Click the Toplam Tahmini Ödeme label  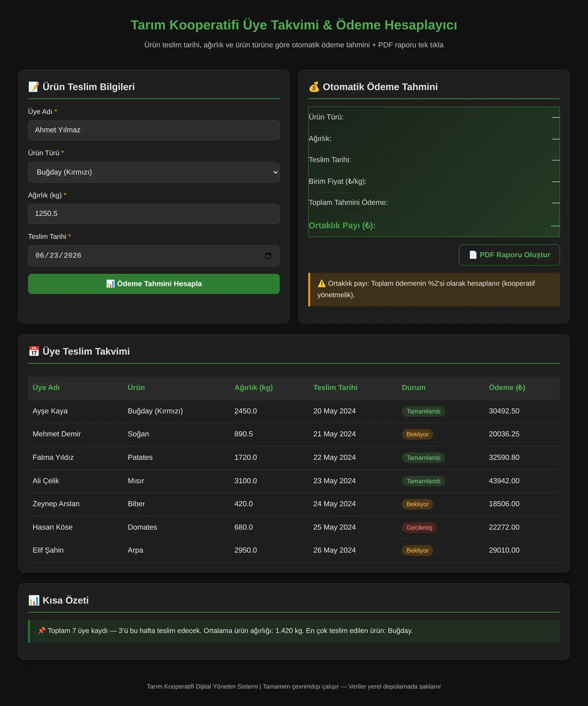[348, 203]
